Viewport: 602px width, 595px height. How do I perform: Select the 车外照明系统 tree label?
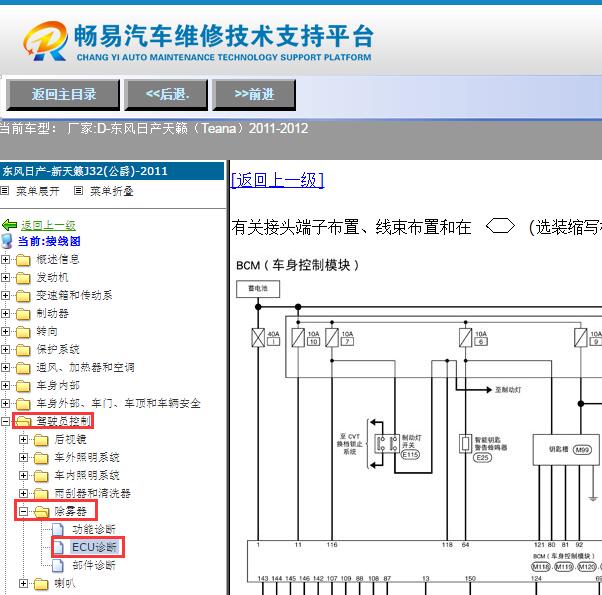tap(87, 457)
